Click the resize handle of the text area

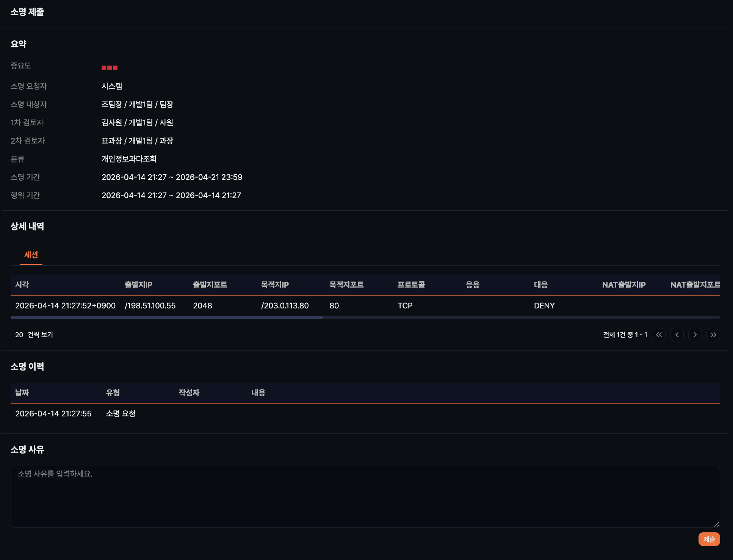coord(716,524)
